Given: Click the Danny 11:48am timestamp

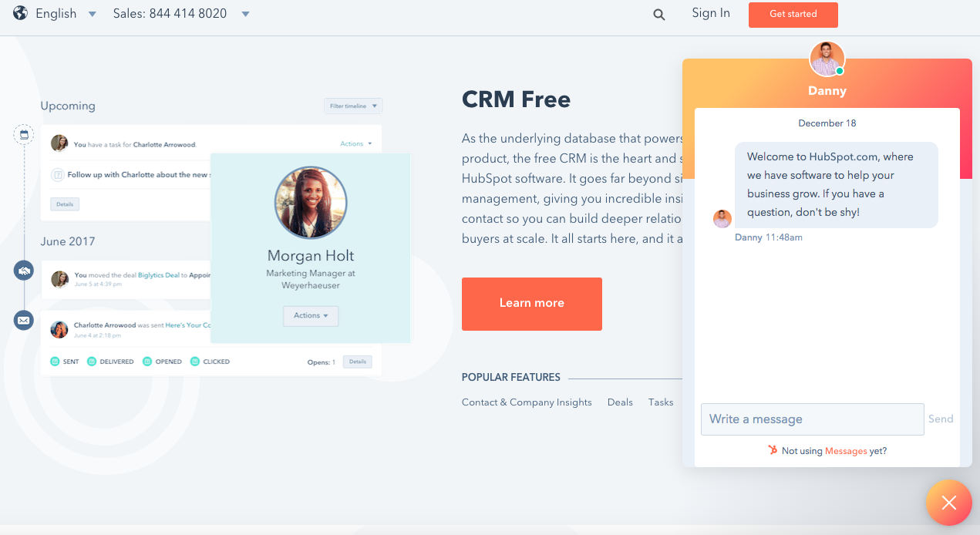Looking at the screenshot, I should point(769,237).
